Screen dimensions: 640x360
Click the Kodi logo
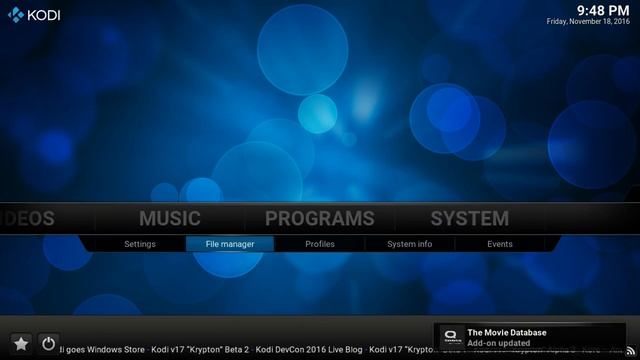coord(34,15)
